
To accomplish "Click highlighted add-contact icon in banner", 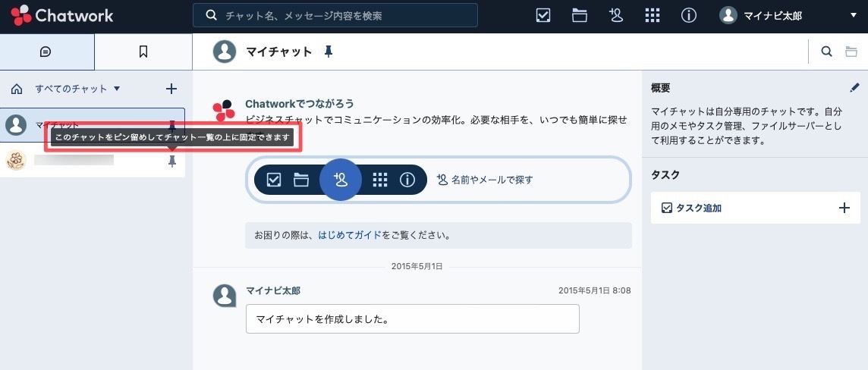I will [x=341, y=179].
